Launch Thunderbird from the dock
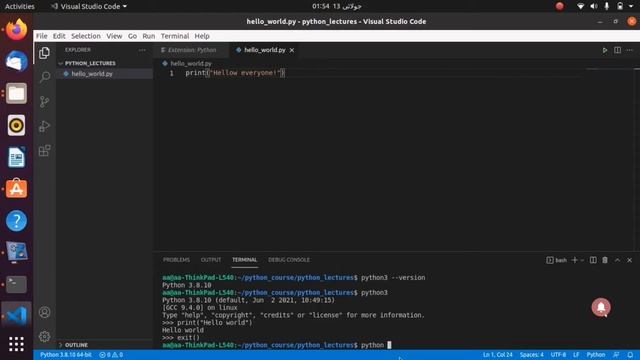Screen dimensions: 640x360 pos(16,61)
